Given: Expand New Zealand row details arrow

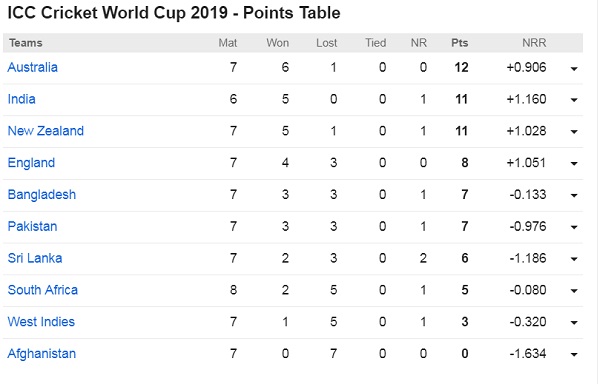Looking at the screenshot, I should [574, 132].
